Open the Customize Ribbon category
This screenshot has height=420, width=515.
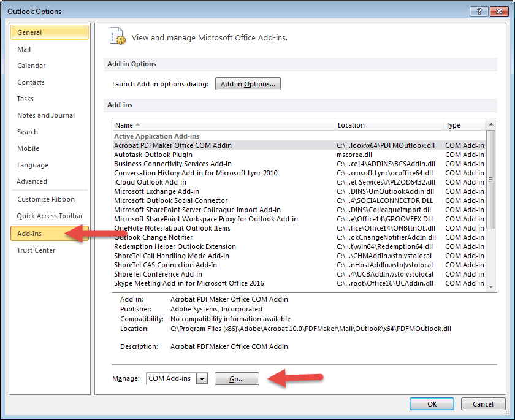[x=46, y=199]
